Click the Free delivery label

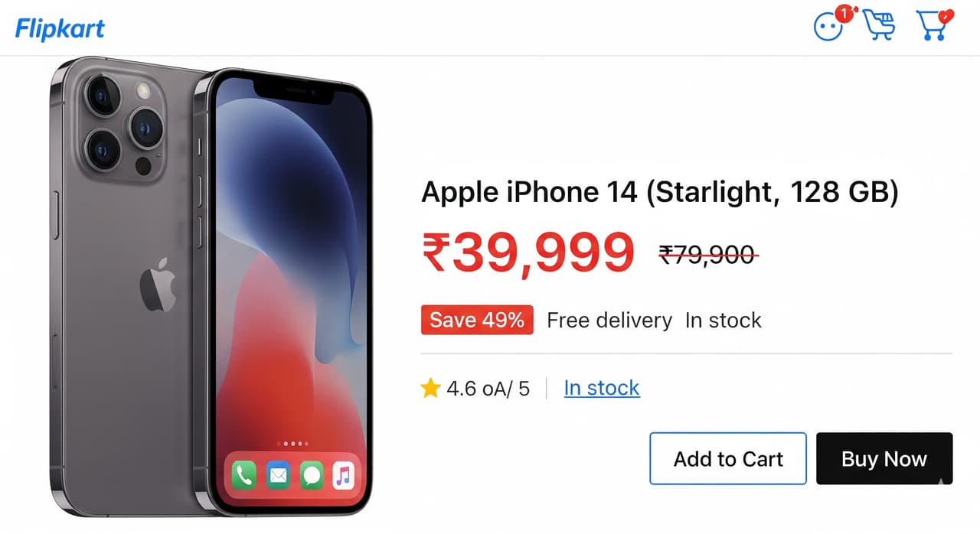point(609,320)
